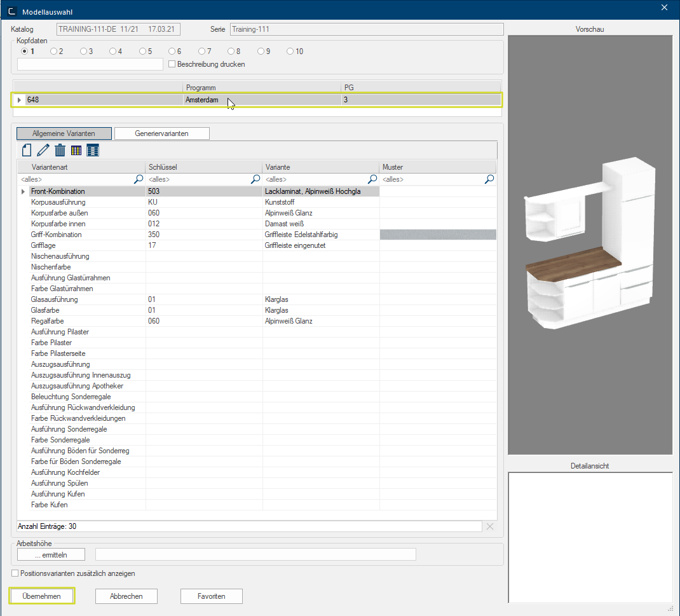Switch to the Generiervarianten tab

tap(161, 133)
